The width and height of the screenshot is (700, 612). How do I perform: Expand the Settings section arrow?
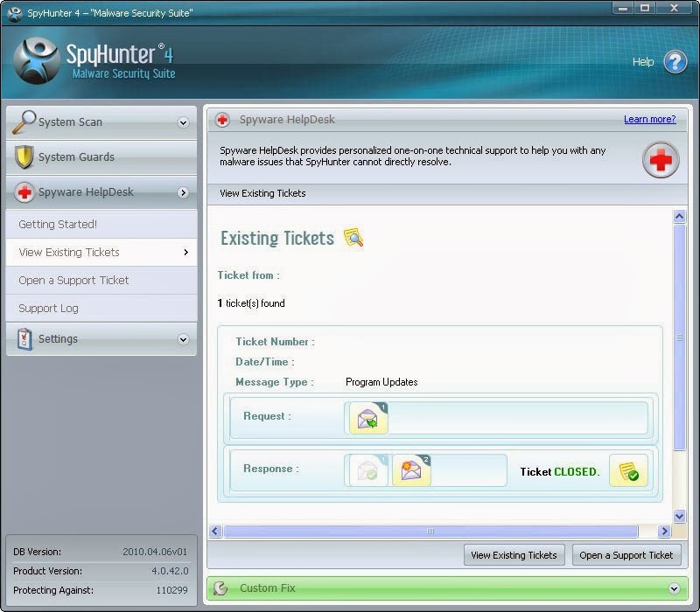coord(183,339)
